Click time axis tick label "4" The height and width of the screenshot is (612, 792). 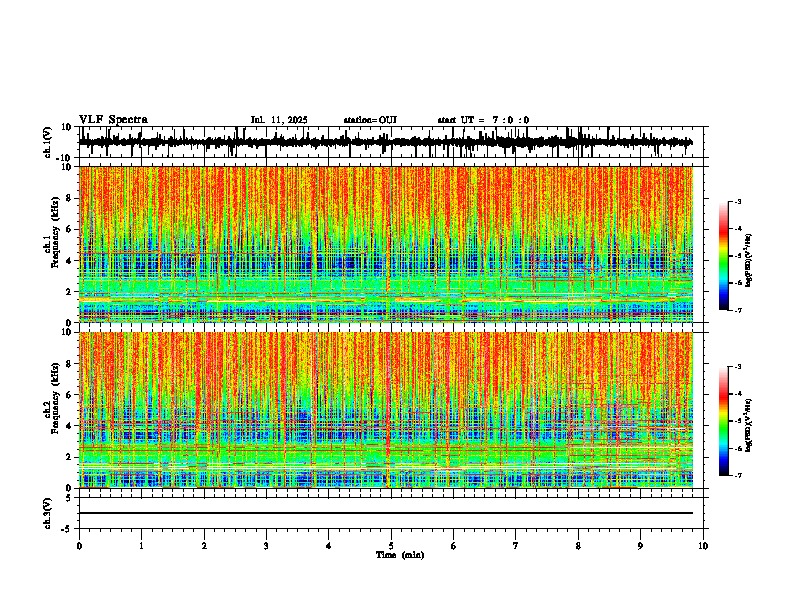pos(329,546)
